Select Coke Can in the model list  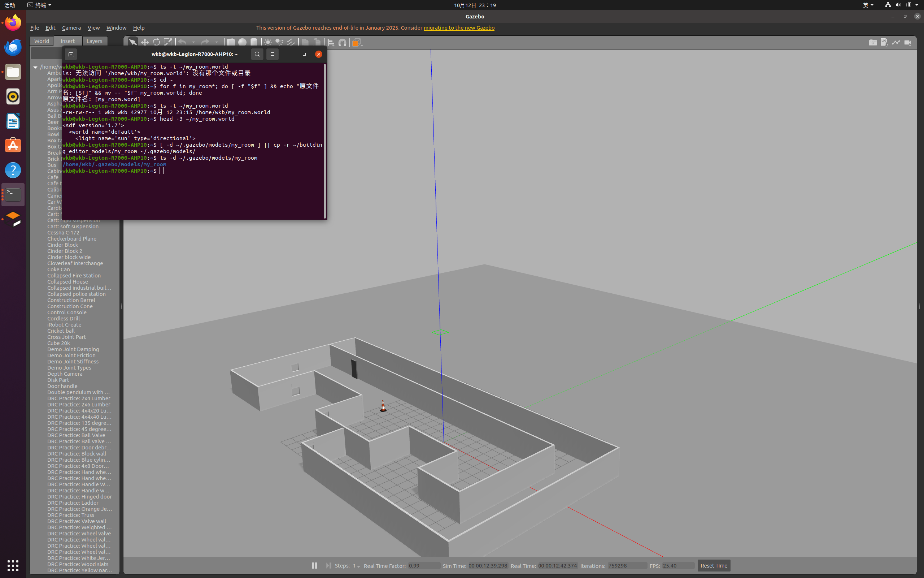pyautogui.click(x=58, y=269)
